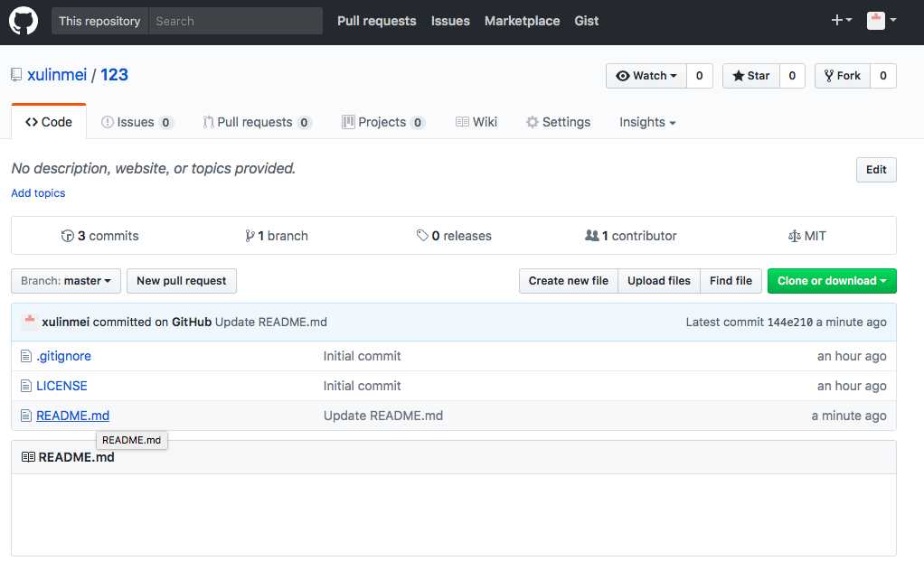Screen dimensions: 924x580
Task: Switch to the Projects tab
Action: (x=383, y=122)
